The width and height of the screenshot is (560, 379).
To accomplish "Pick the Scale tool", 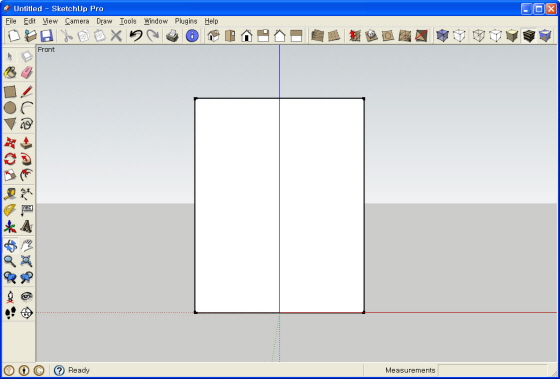I will (10, 175).
